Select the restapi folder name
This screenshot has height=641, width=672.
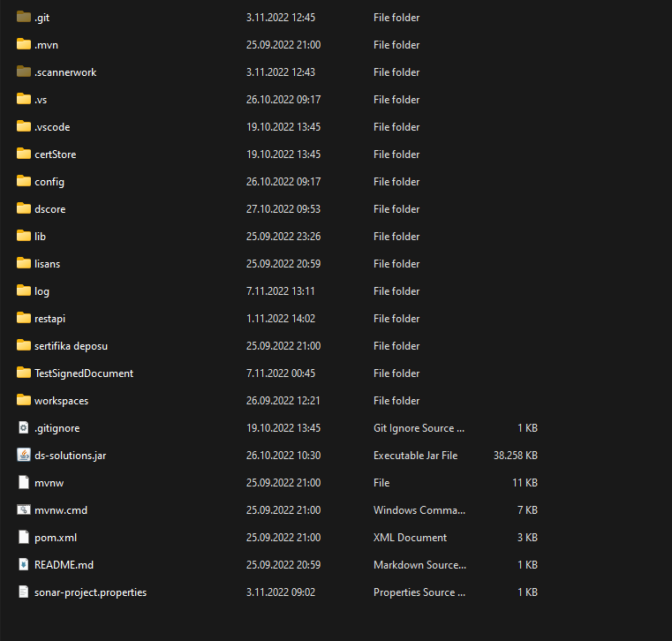coord(49,319)
